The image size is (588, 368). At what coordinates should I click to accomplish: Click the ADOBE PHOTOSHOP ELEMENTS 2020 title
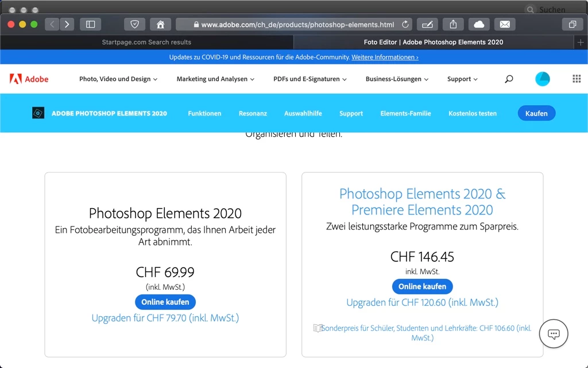[x=109, y=113]
